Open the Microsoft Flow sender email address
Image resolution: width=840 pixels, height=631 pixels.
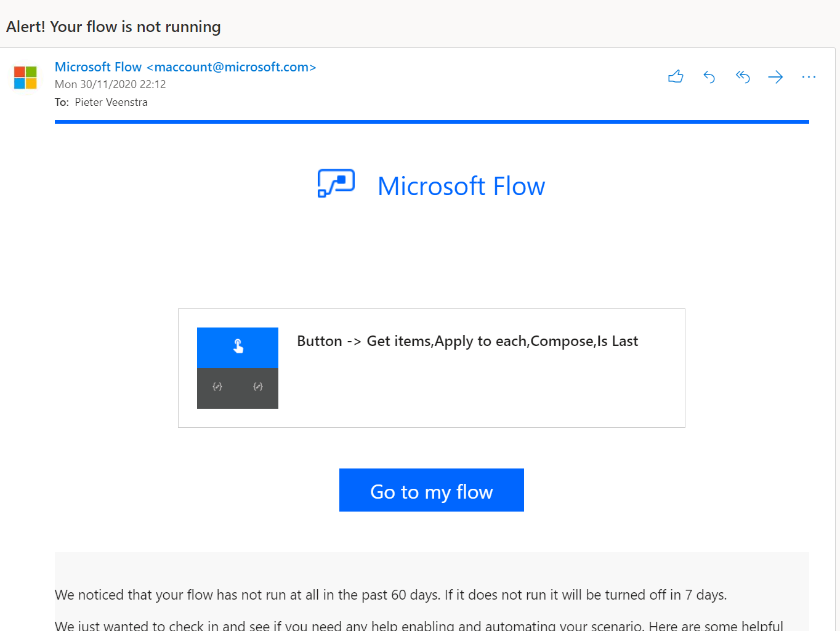coord(231,66)
